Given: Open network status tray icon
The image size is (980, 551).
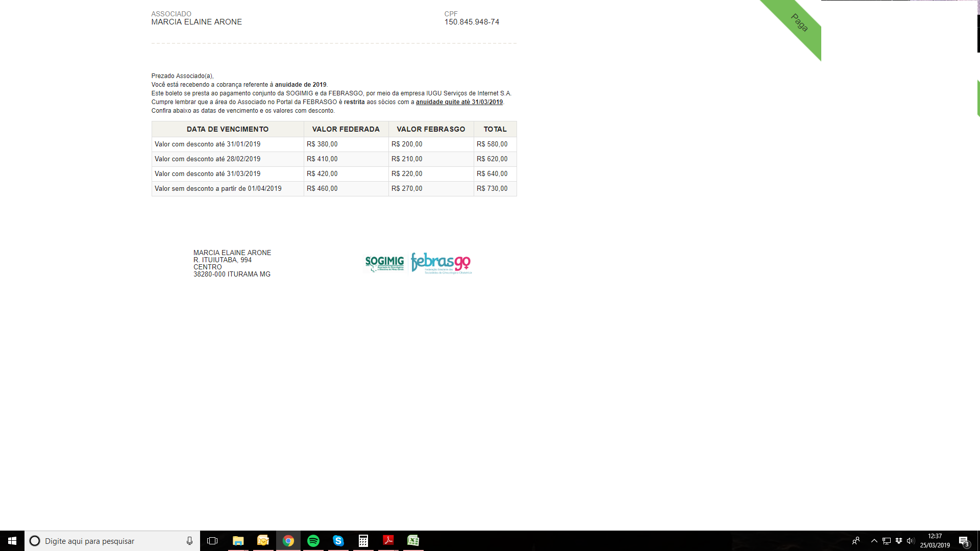Looking at the screenshot, I should (887, 541).
